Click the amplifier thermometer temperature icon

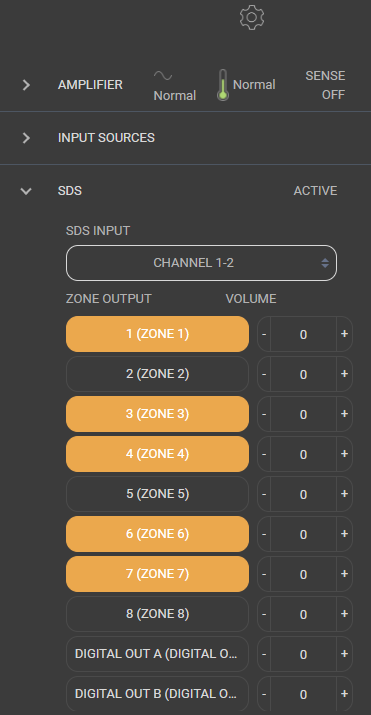(x=222, y=85)
